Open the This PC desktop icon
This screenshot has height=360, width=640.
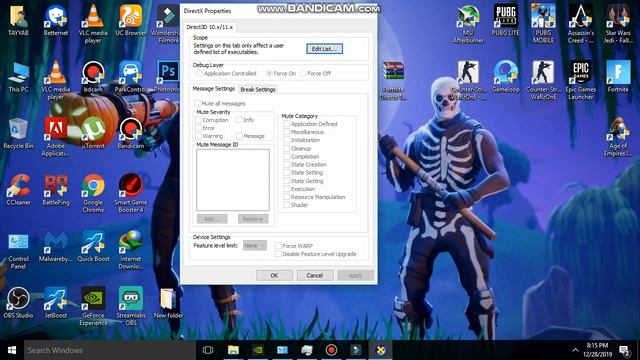18,77
